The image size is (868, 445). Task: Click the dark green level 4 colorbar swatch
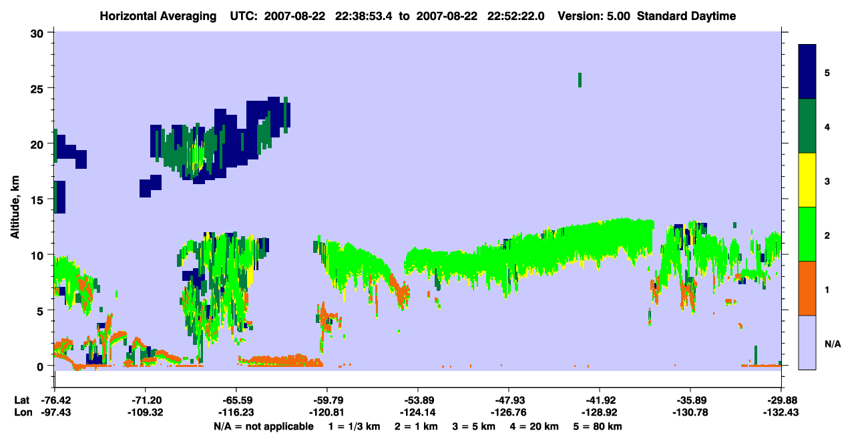pyautogui.click(x=807, y=126)
